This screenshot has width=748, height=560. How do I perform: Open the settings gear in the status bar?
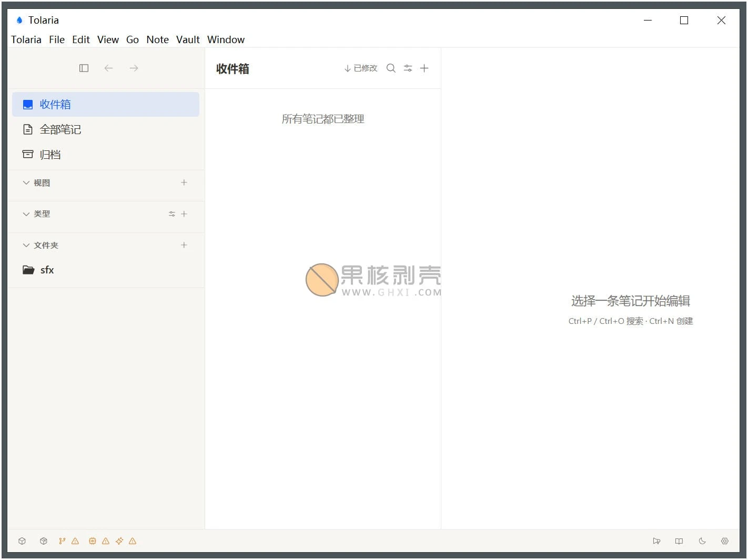coord(725,541)
